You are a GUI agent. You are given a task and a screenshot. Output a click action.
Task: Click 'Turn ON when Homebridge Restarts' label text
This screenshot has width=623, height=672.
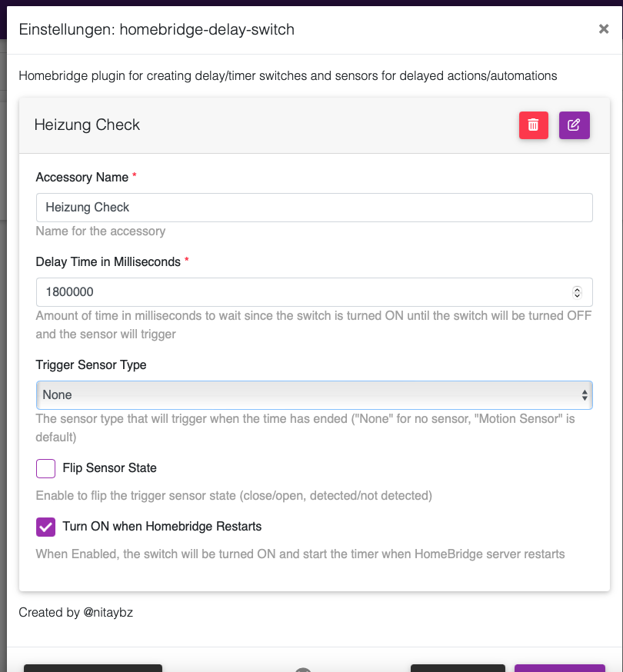coord(162,527)
